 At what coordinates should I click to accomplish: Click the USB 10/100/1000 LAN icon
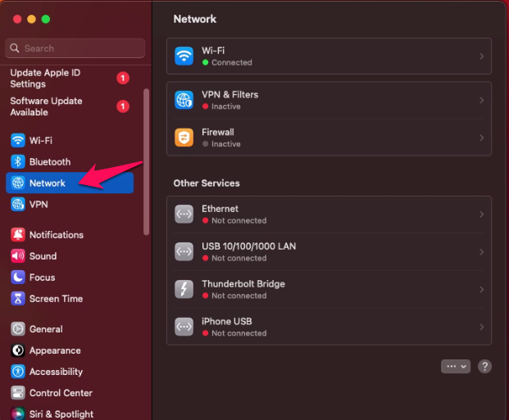tap(184, 251)
